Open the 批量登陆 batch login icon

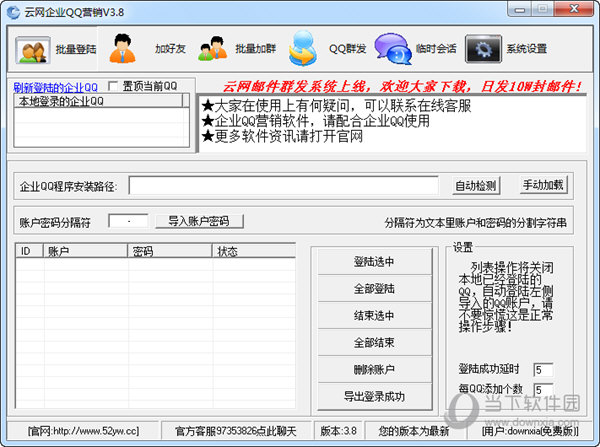[33, 50]
